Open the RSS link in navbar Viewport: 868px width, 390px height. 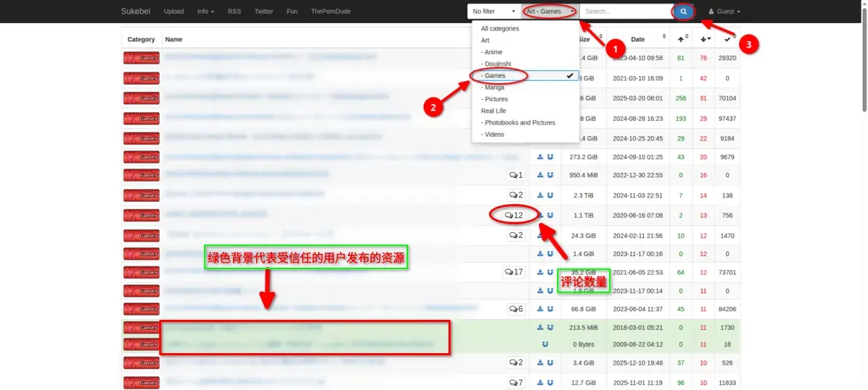tap(234, 12)
